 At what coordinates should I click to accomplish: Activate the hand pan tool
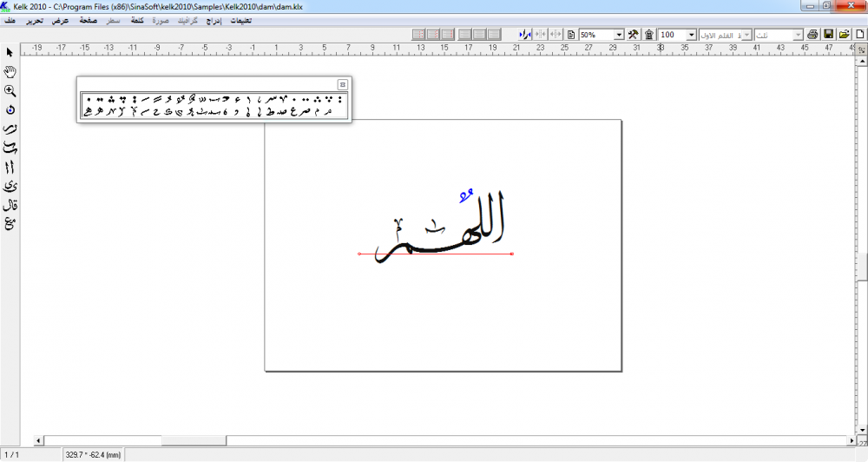10,71
